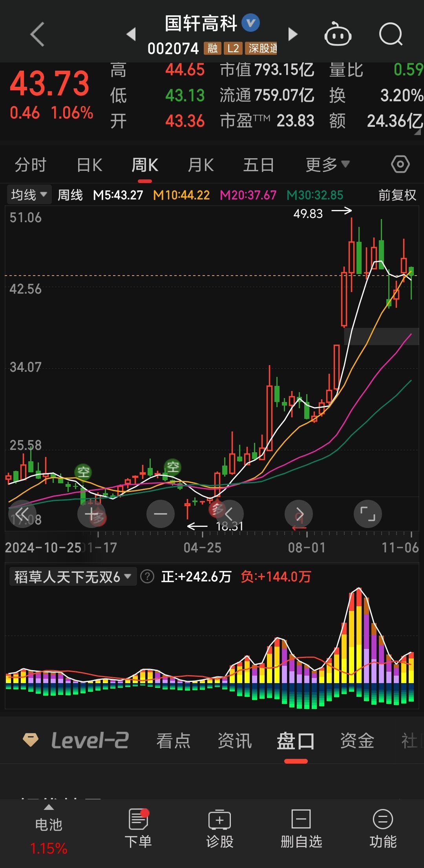The image size is (424, 868).
Task: Tap Level-2 label link
Action: coord(90,740)
